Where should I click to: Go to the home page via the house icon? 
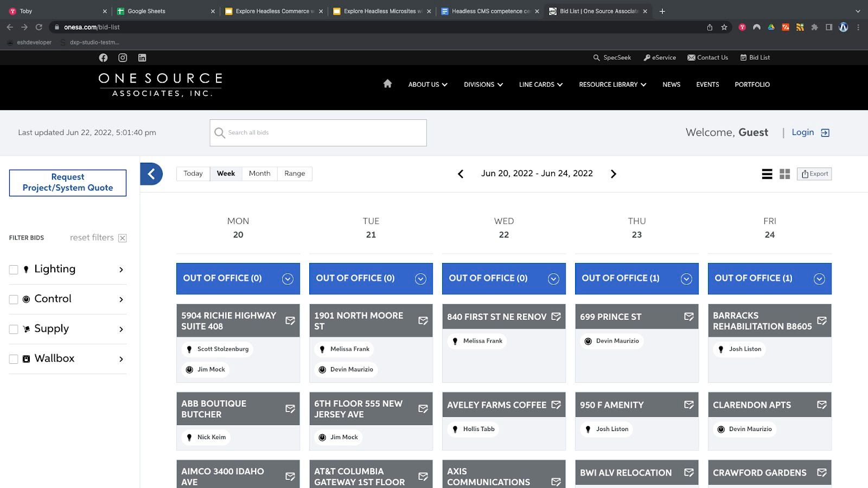click(387, 84)
